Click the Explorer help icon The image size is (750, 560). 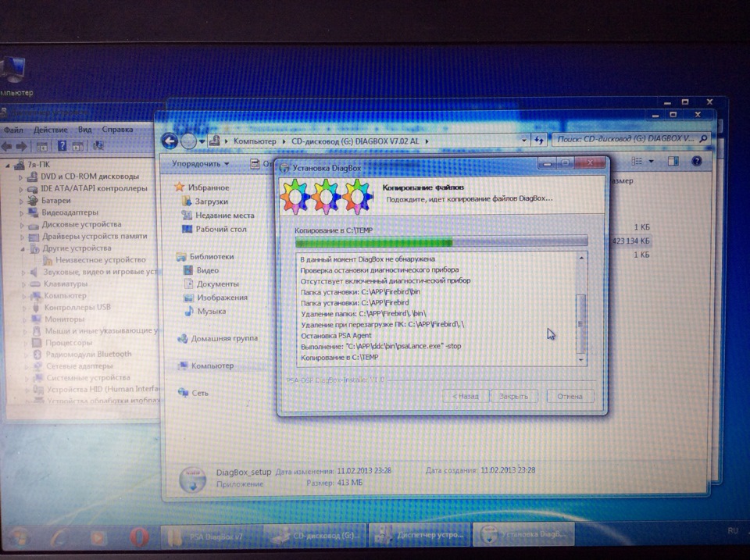[696, 161]
